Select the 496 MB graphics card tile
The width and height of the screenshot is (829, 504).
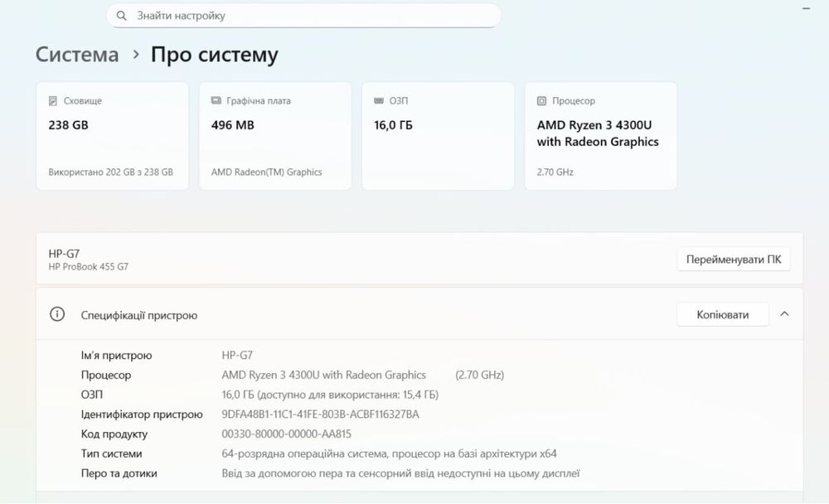click(275, 135)
